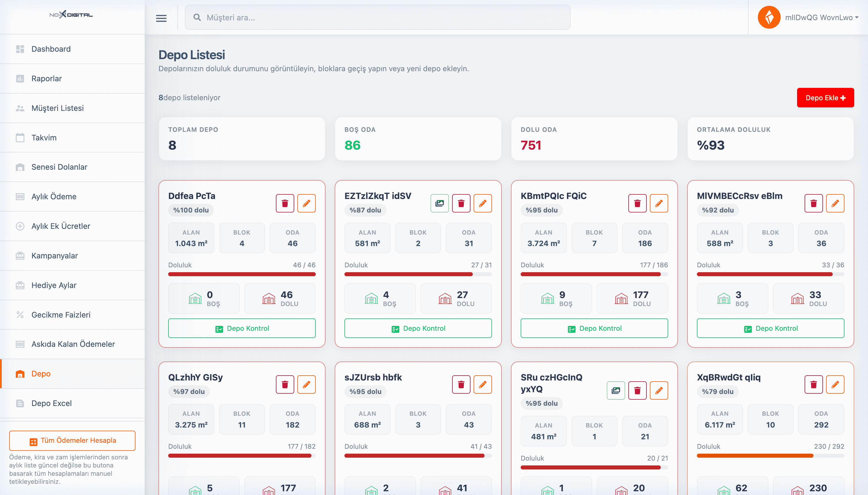Edit the XqBRwdGt qliq warehouse
The image size is (868, 495).
click(835, 384)
